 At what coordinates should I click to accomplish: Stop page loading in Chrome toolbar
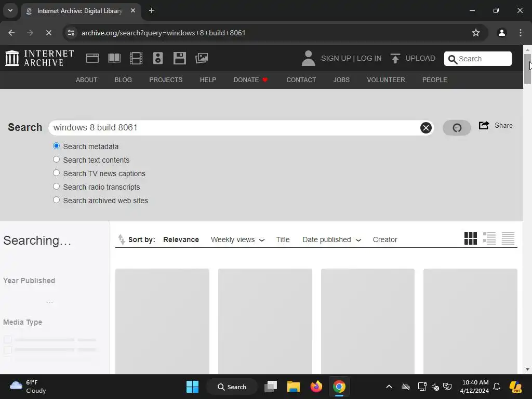48,33
